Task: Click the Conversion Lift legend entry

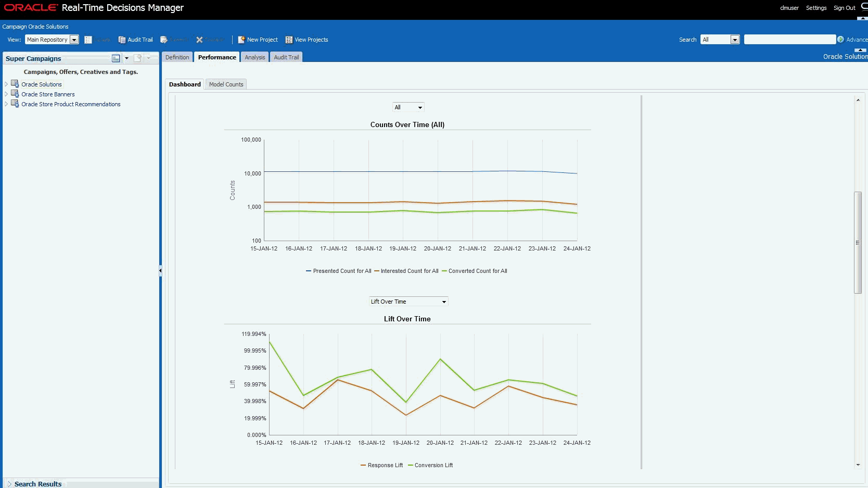Action: [430, 465]
